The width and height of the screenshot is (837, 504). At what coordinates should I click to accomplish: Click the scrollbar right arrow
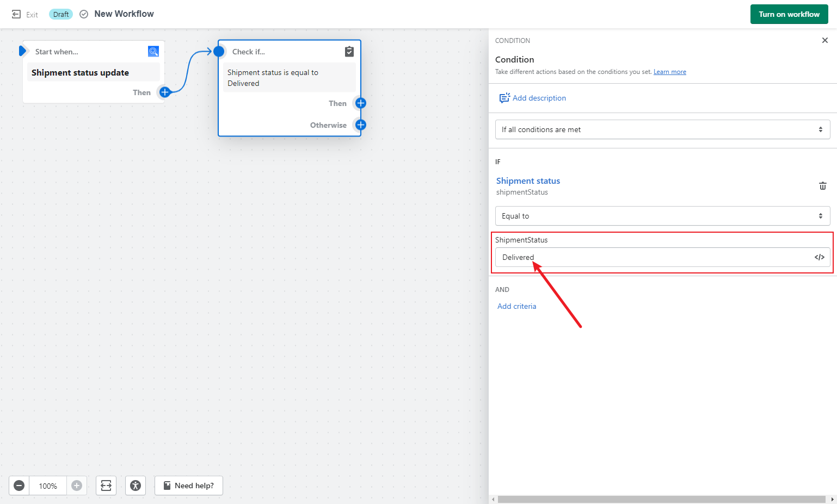[832, 499]
